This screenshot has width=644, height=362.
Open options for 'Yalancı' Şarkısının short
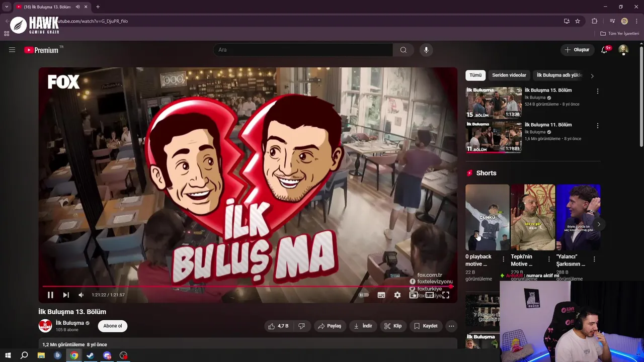[594, 259]
